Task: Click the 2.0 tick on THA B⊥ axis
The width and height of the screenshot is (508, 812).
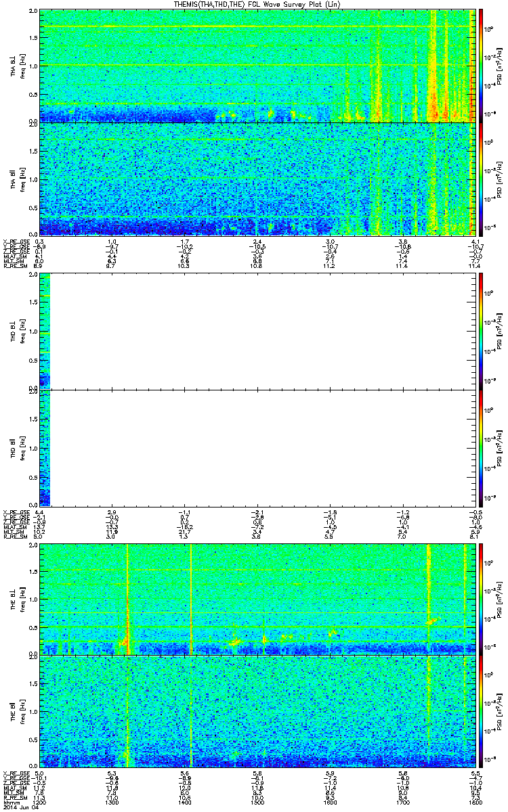Action: (x=33, y=12)
